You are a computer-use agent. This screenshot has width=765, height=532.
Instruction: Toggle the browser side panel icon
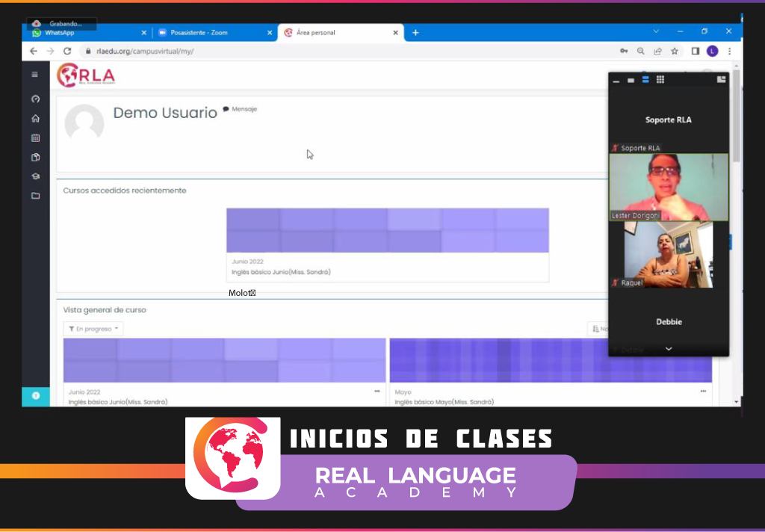coord(696,52)
